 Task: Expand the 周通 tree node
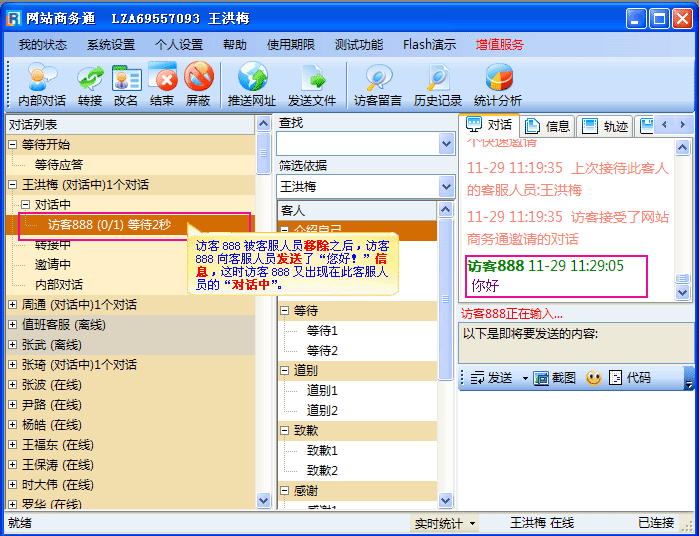pyautogui.click(x=12, y=304)
